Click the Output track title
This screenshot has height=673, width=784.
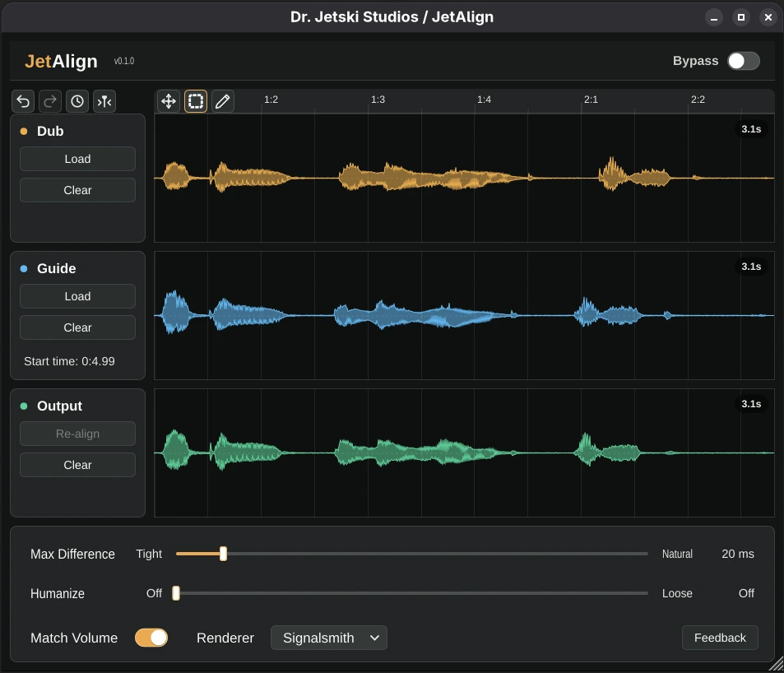(59, 406)
